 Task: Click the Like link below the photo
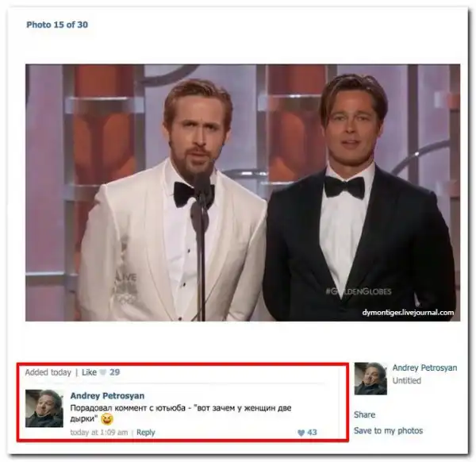(89, 372)
